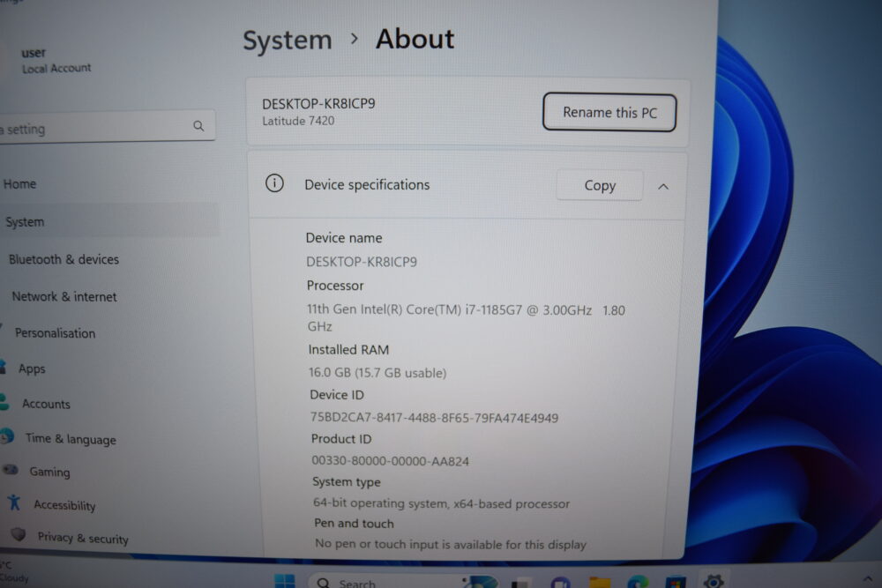Open Accounts settings
882x588 pixels.
point(46,404)
